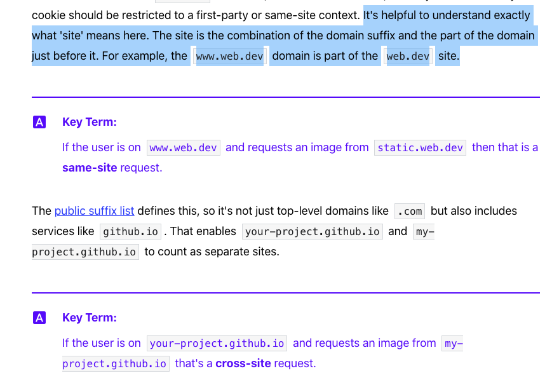Open the public suffix list link
Image resolution: width=559 pixels, height=392 pixels.
94,211
